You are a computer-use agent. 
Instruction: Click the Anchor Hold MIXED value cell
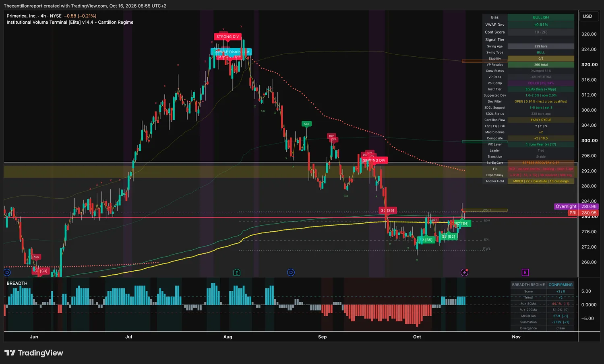pyautogui.click(x=541, y=181)
